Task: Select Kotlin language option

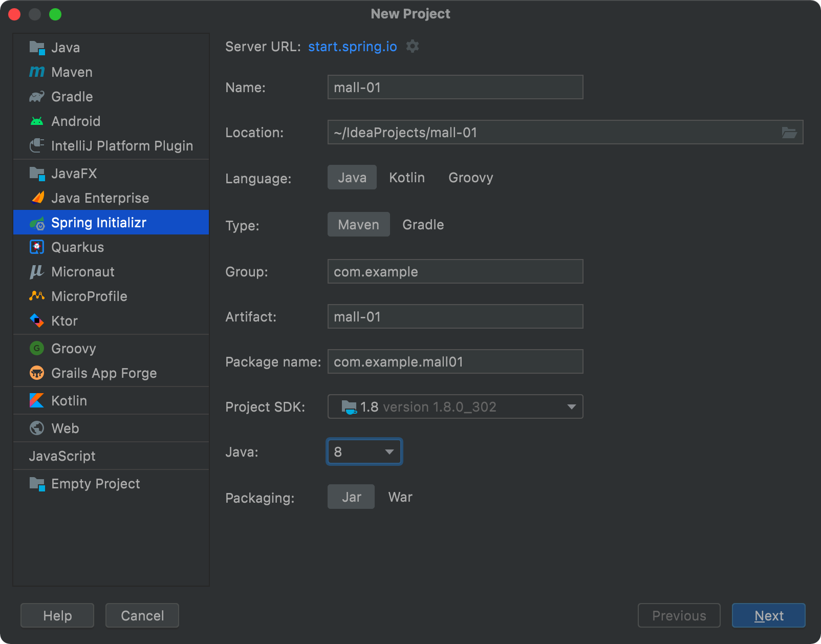Action: [407, 177]
